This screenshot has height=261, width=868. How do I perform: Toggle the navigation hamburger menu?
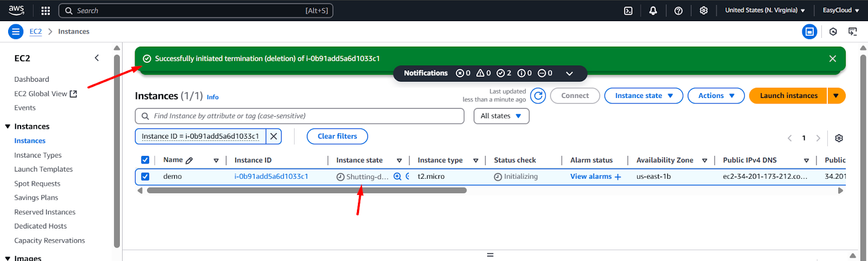coord(16,31)
